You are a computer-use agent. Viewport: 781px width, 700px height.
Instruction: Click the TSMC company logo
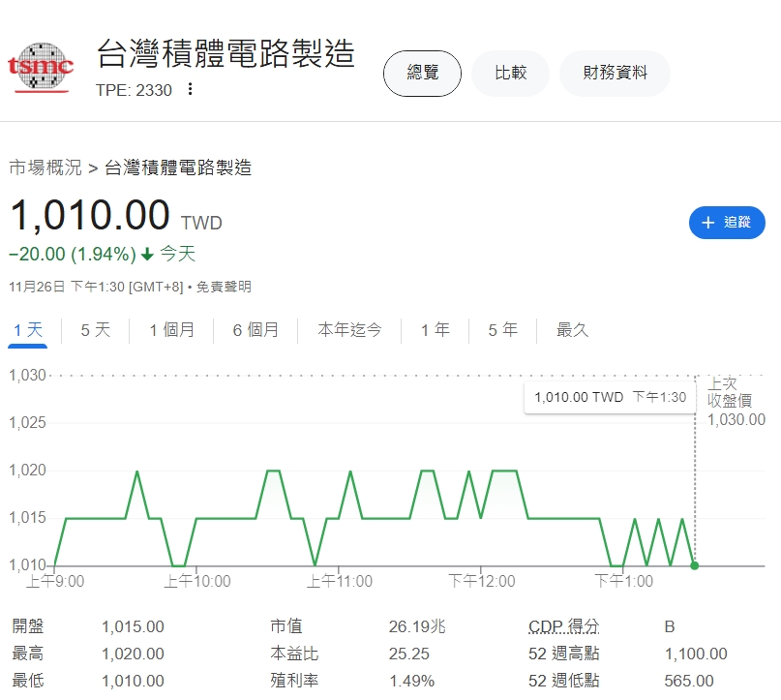pyautogui.click(x=41, y=68)
